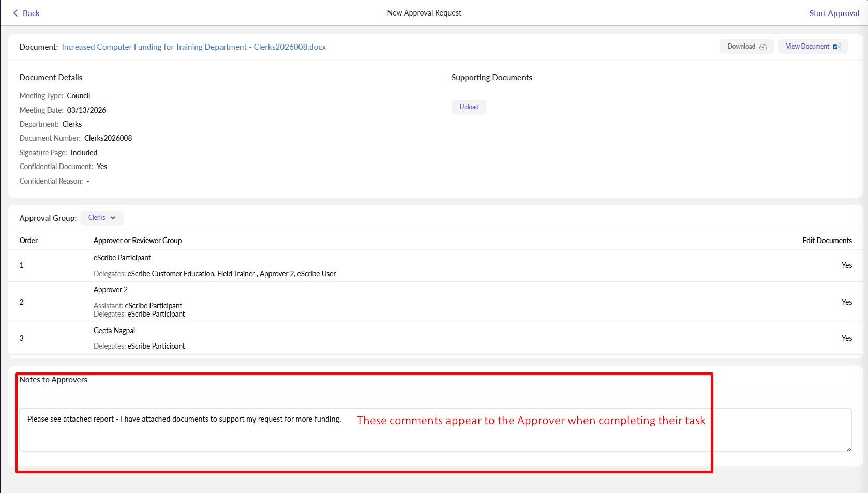Click the Upload supporting documents button
Image resolution: width=868 pixels, height=493 pixels.
pos(469,107)
